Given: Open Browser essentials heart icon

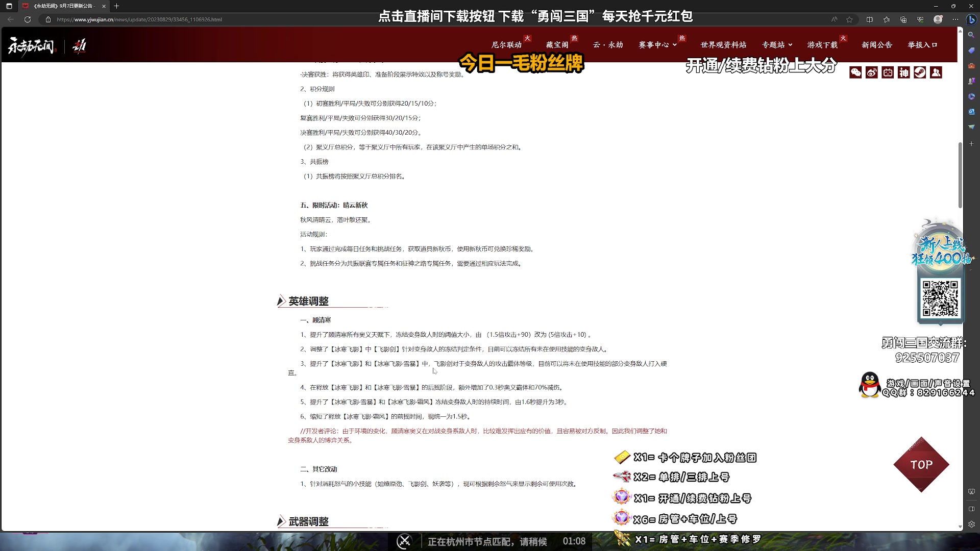Looking at the screenshot, I should [920, 19].
